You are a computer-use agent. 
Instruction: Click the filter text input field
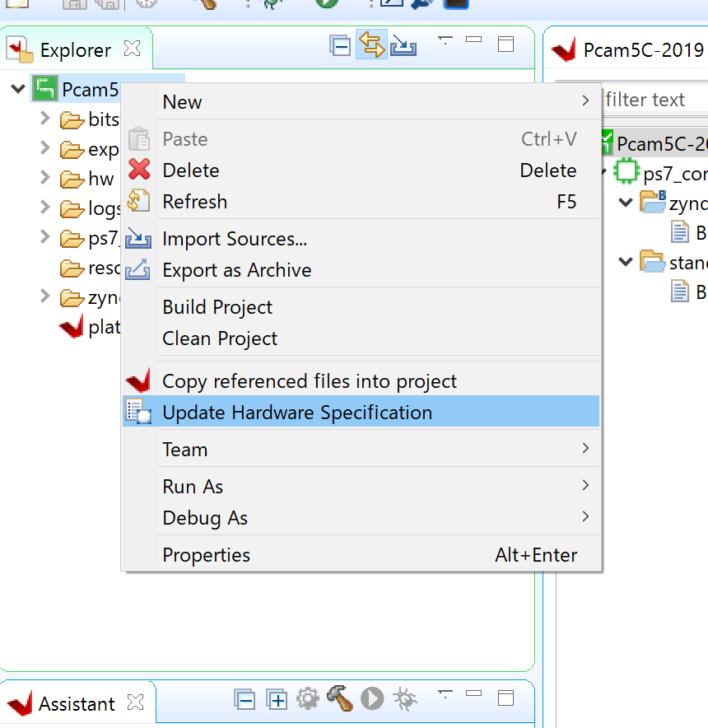pyautogui.click(x=654, y=100)
